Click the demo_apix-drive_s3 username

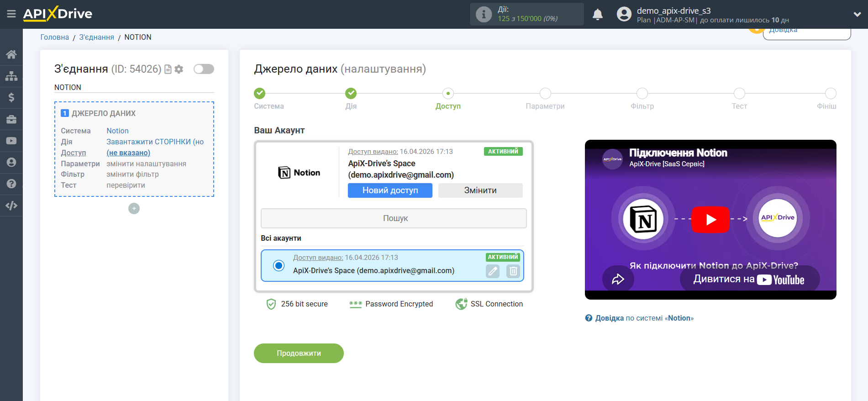pyautogui.click(x=673, y=11)
